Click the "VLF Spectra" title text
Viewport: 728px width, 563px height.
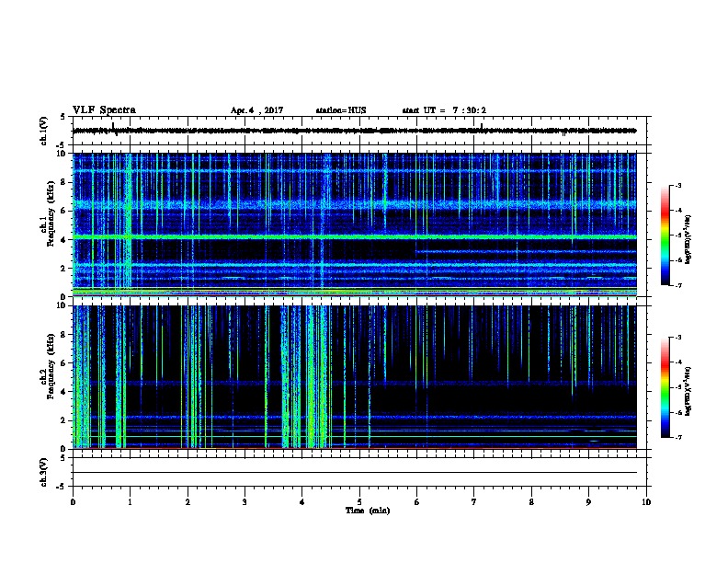click(104, 110)
